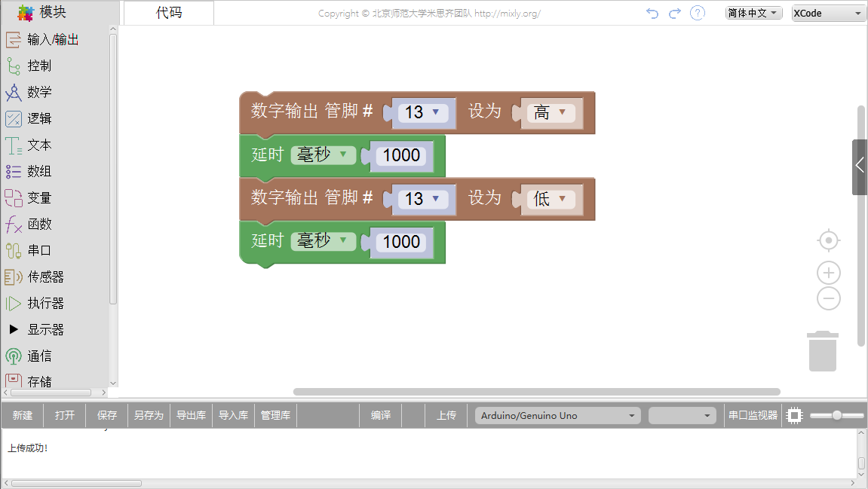Click the output console horizontal scrollbar
The width and height of the screenshot is (868, 489).
point(76,484)
